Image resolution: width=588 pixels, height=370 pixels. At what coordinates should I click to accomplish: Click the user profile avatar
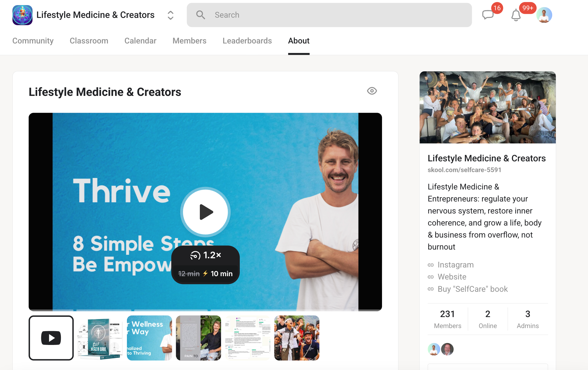click(x=544, y=15)
